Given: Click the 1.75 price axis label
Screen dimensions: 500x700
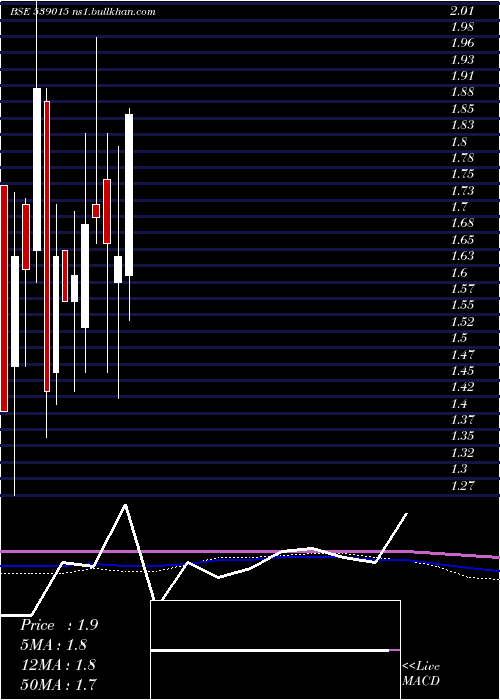Looking at the screenshot, I should (x=462, y=175).
